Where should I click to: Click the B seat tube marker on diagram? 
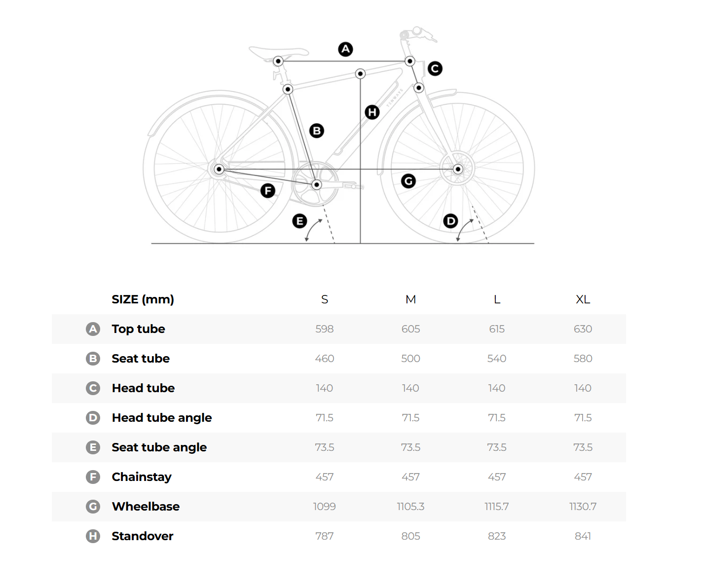pyautogui.click(x=317, y=131)
